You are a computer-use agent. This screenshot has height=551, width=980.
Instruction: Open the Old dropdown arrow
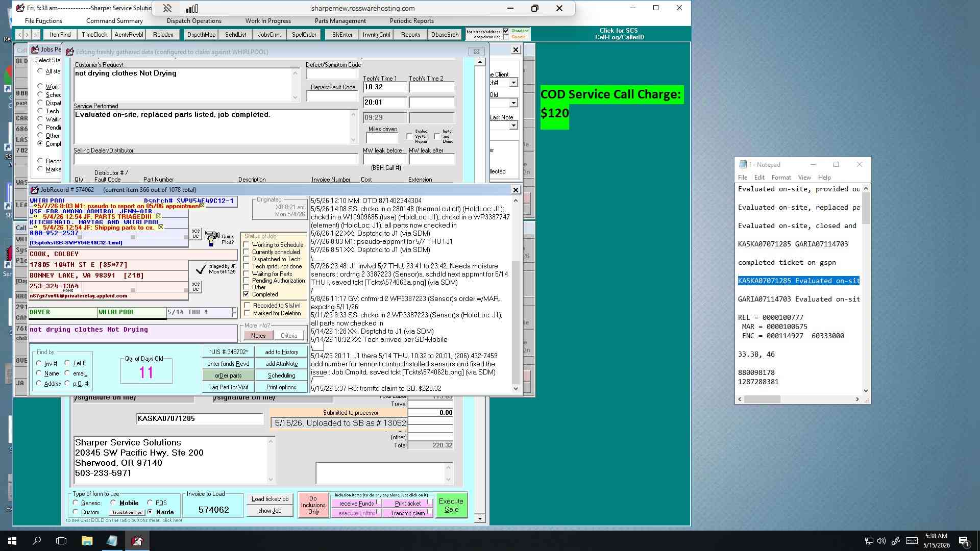pyautogui.click(x=513, y=103)
